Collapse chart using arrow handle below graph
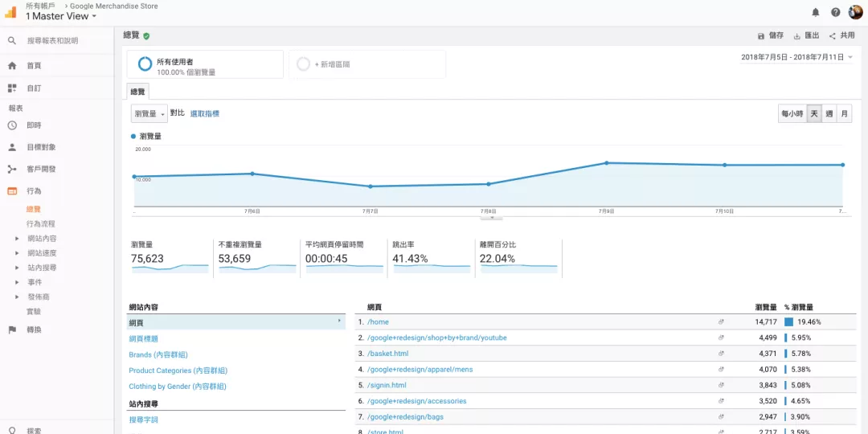Image resolution: width=868 pixels, height=434 pixels. (492, 218)
